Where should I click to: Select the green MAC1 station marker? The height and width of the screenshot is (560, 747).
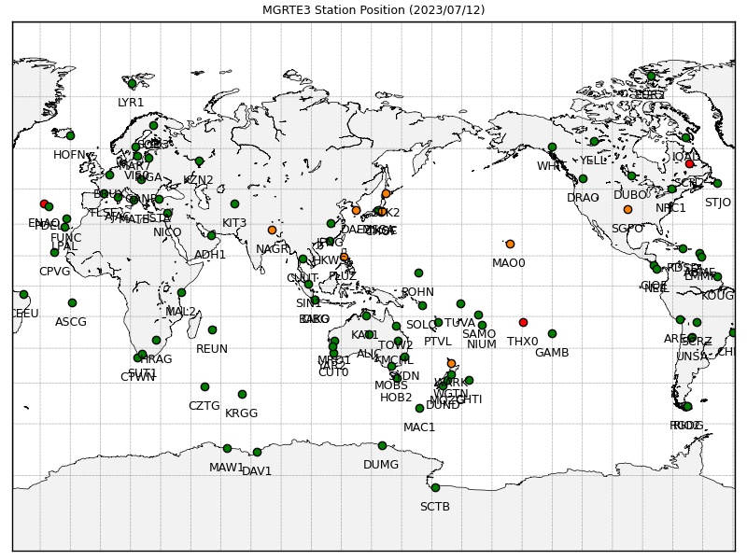419,409
